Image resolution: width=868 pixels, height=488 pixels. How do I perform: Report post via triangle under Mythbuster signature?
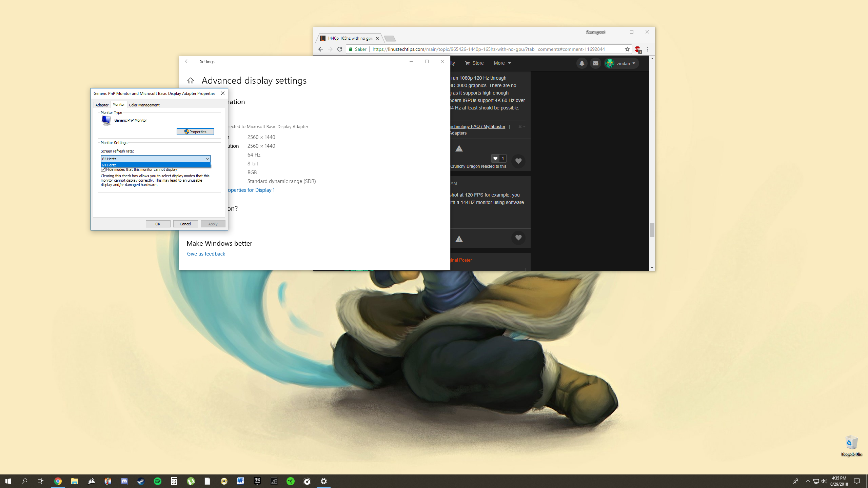pyautogui.click(x=459, y=148)
